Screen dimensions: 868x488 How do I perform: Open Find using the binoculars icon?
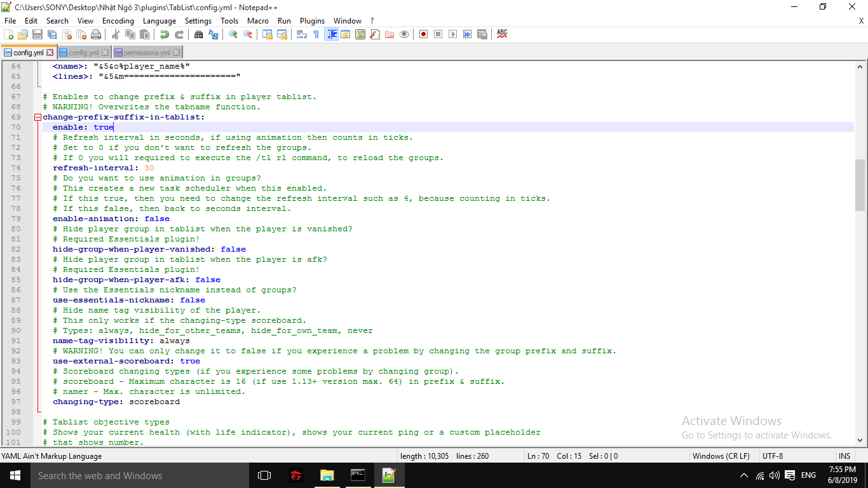(x=199, y=34)
